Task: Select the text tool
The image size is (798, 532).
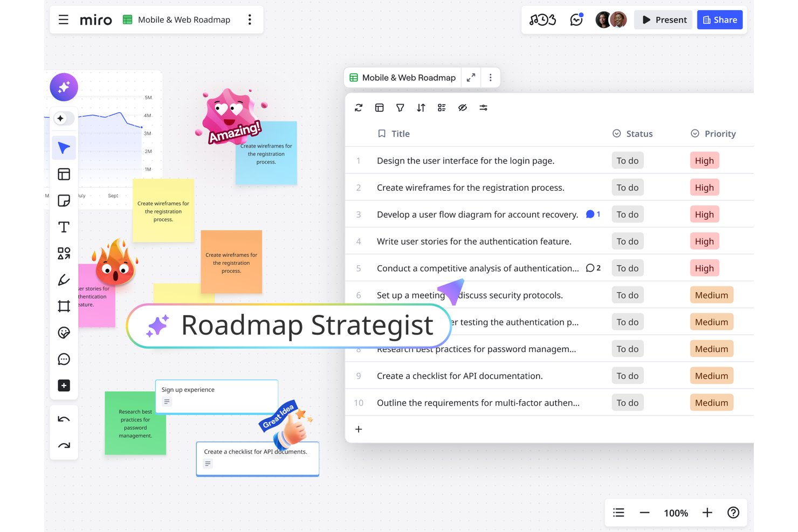Action: click(64, 227)
